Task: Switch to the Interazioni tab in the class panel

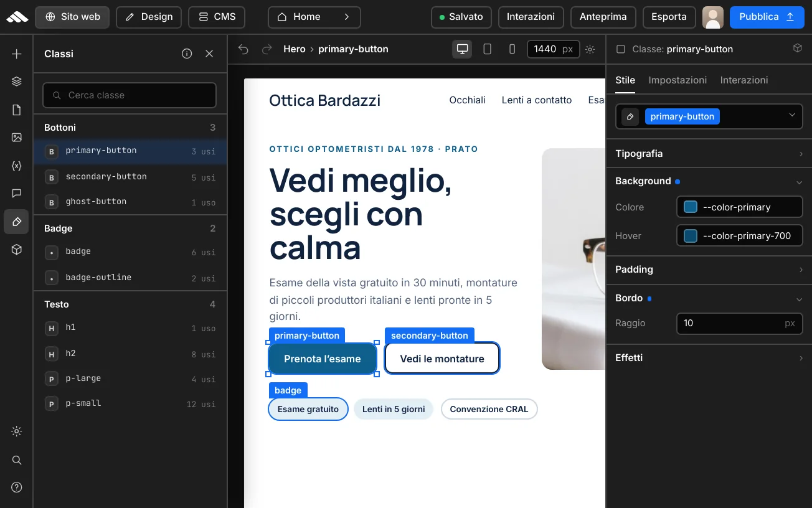Action: 744,80
